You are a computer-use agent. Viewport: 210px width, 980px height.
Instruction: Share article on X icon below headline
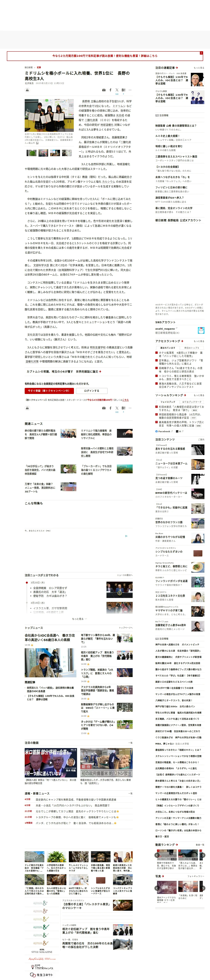point(117,90)
